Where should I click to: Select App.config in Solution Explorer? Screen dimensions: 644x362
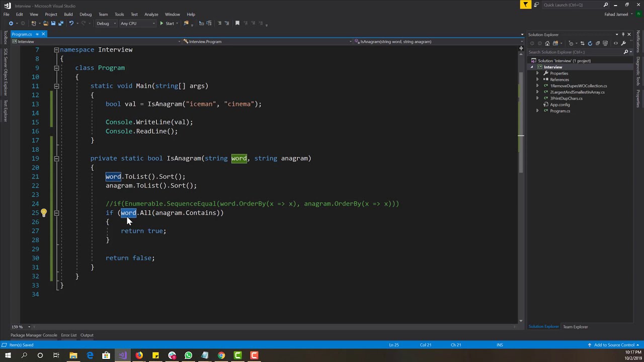(x=560, y=105)
